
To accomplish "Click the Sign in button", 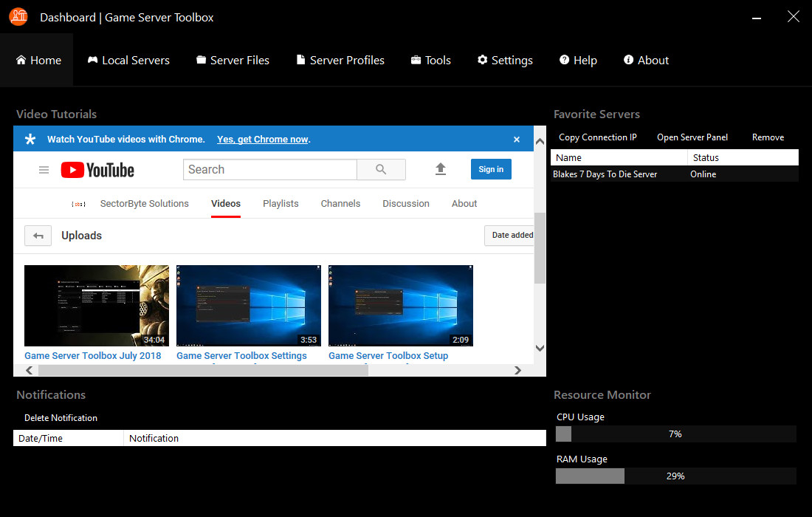I will click(491, 169).
